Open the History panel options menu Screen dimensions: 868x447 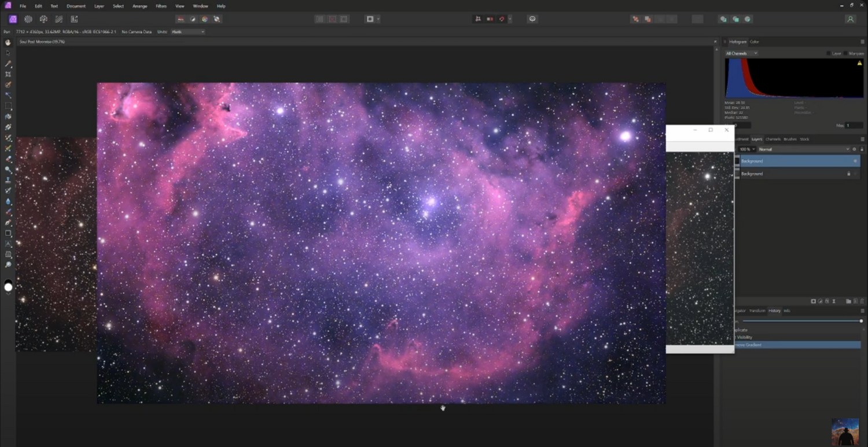[862, 311]
